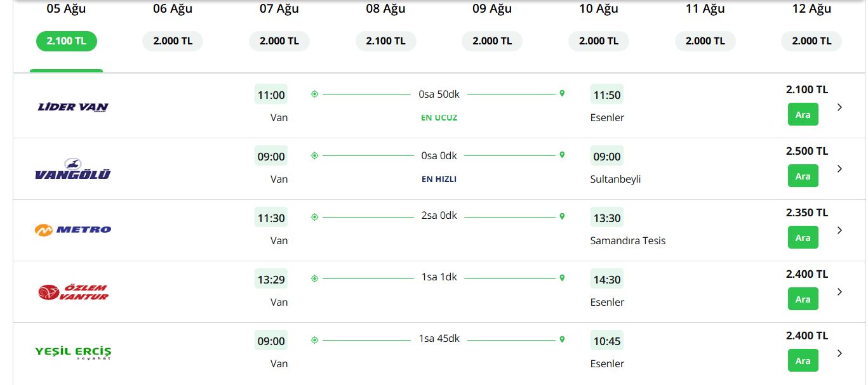868x385 pixels.
Task: Click Ara button for Metro 2.350 TL
Action: tap(803, 238)
